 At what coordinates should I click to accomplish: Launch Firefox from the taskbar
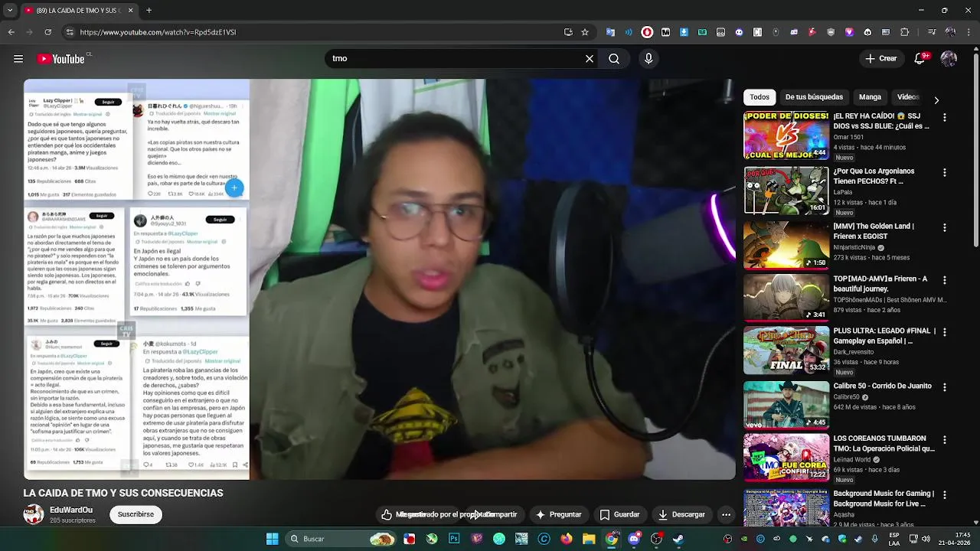point(567,539)
